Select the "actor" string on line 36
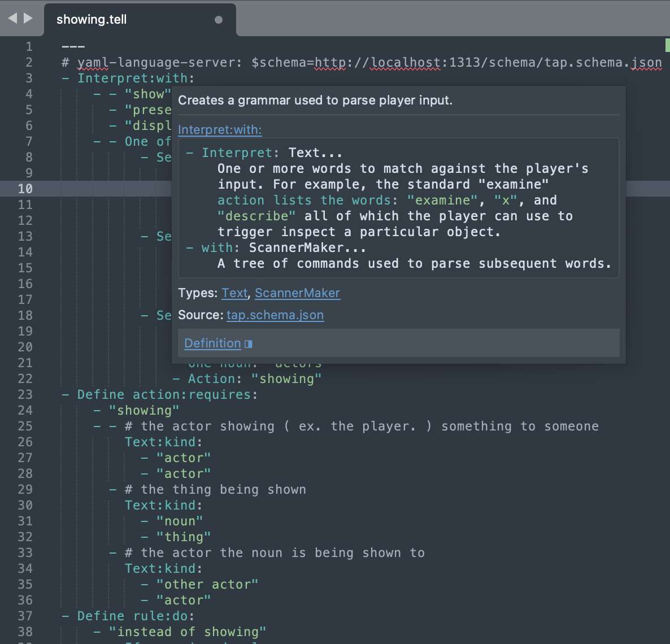 183,600
